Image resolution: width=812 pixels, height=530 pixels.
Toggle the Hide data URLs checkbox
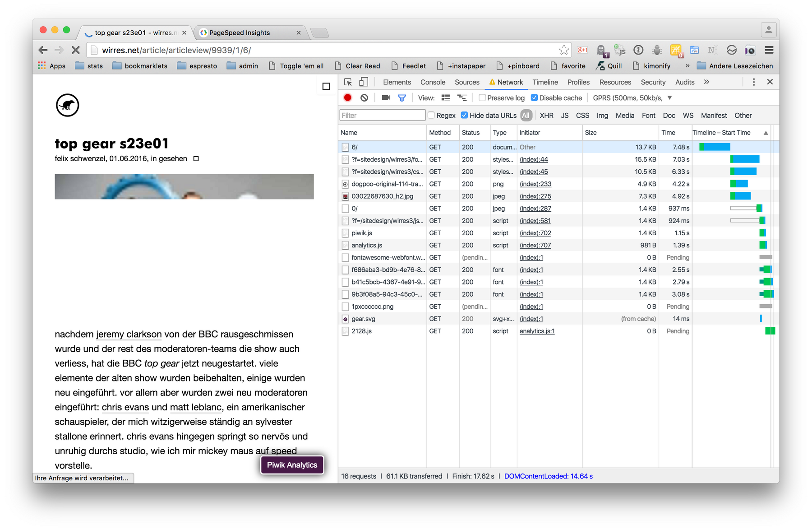464,115
